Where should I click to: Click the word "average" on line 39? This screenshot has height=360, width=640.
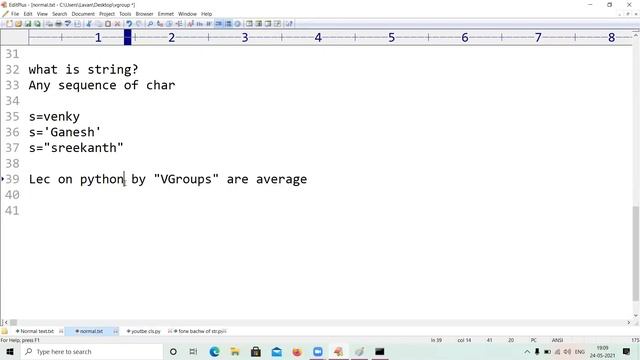(x=282, y=179)
